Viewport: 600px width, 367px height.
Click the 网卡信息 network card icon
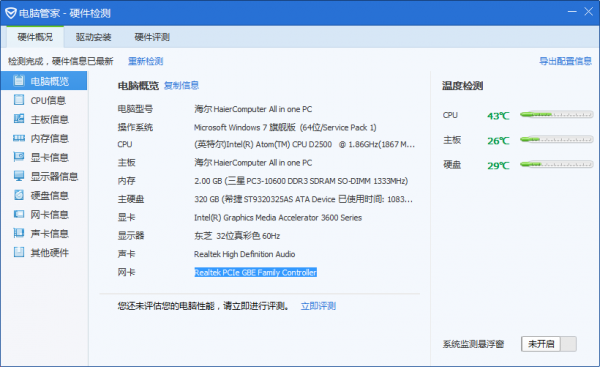(19, 214)
